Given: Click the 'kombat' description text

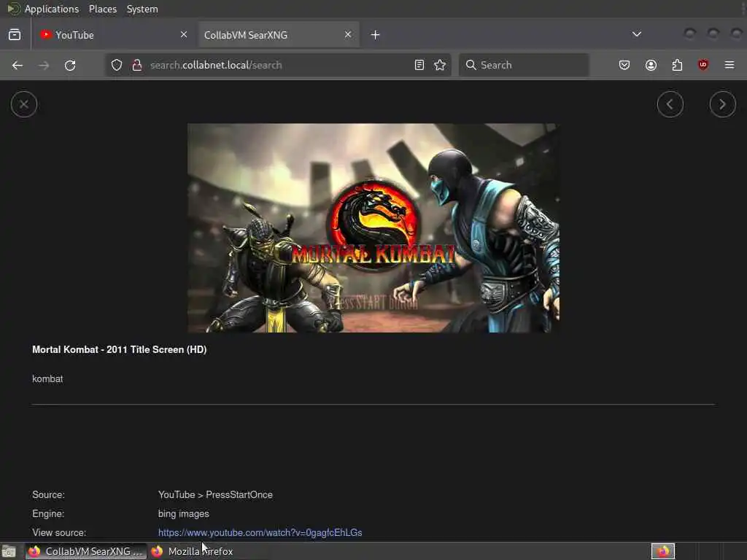Looking at the screenshot, I should point(47,379).
